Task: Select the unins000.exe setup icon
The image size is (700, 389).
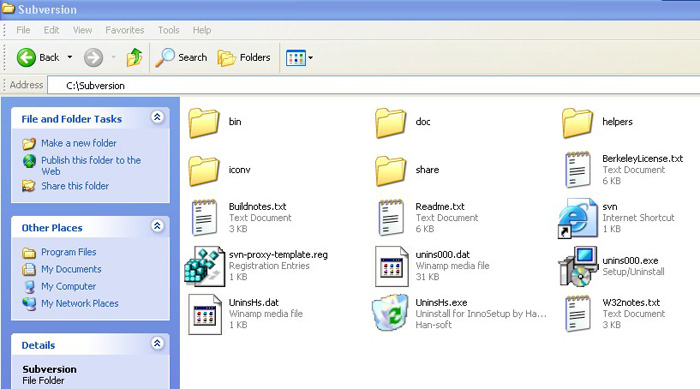Action: point(579,266)
